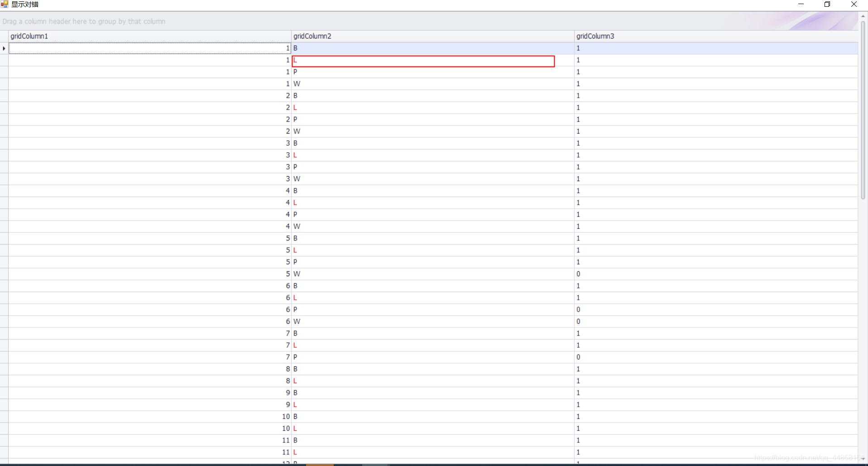
Task: Click the scrollbar up arrow
Action: [x=863, y=16]
